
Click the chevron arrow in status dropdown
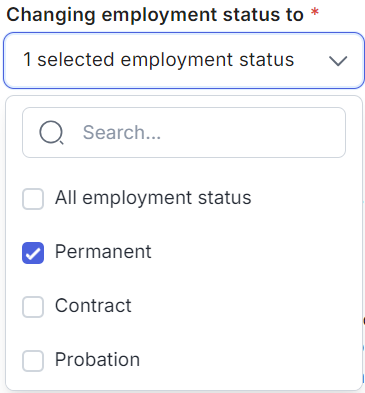tap(338, 61)
